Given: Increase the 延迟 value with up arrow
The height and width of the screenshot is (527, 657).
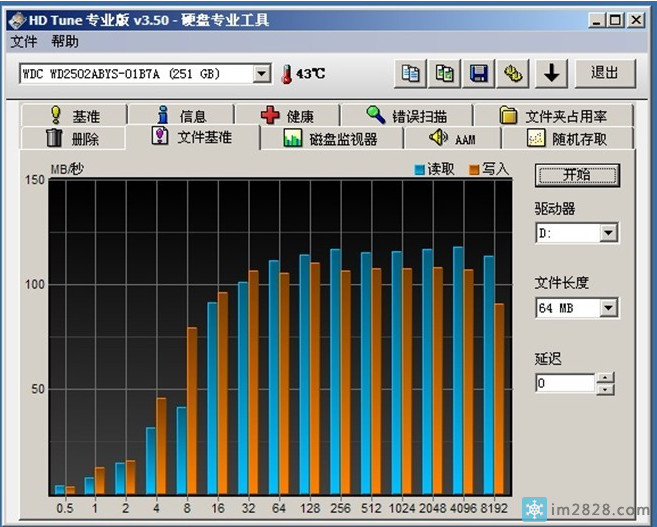Looking at the screenshot, I should 605,378.
